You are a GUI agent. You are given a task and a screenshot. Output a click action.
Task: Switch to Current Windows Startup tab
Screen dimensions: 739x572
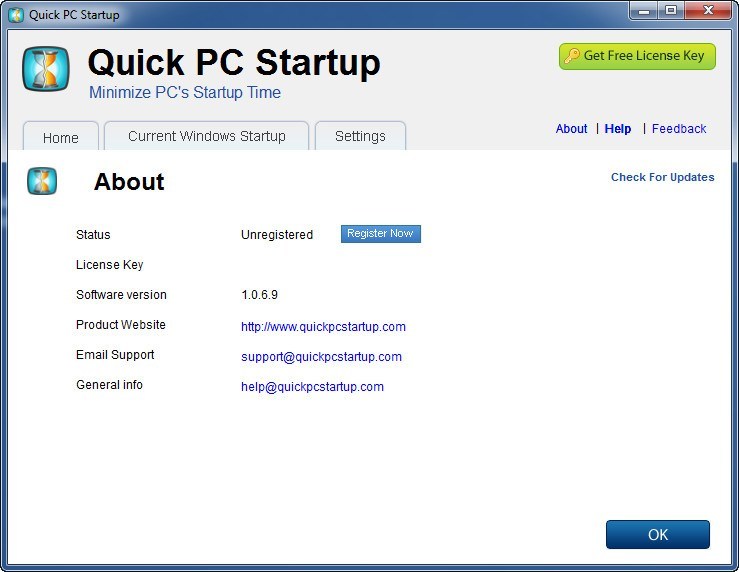pyautogui.click(x=206, y=136)
